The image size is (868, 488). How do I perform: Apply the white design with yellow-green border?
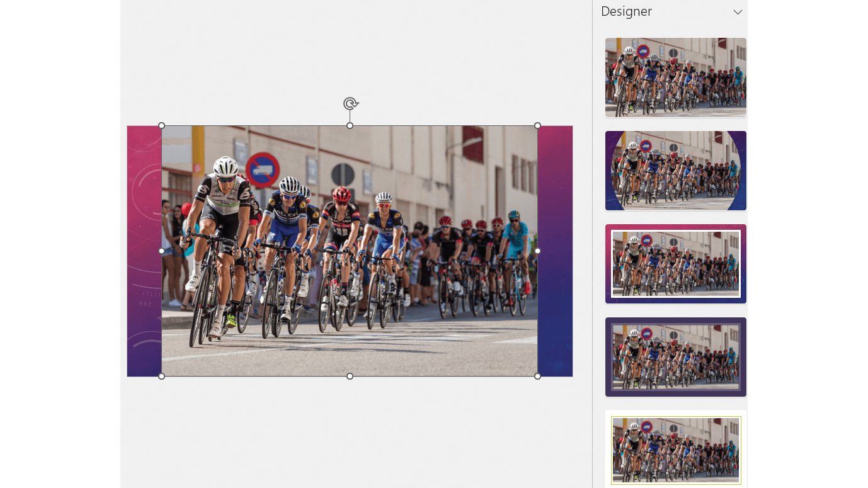tap(676, 450)
